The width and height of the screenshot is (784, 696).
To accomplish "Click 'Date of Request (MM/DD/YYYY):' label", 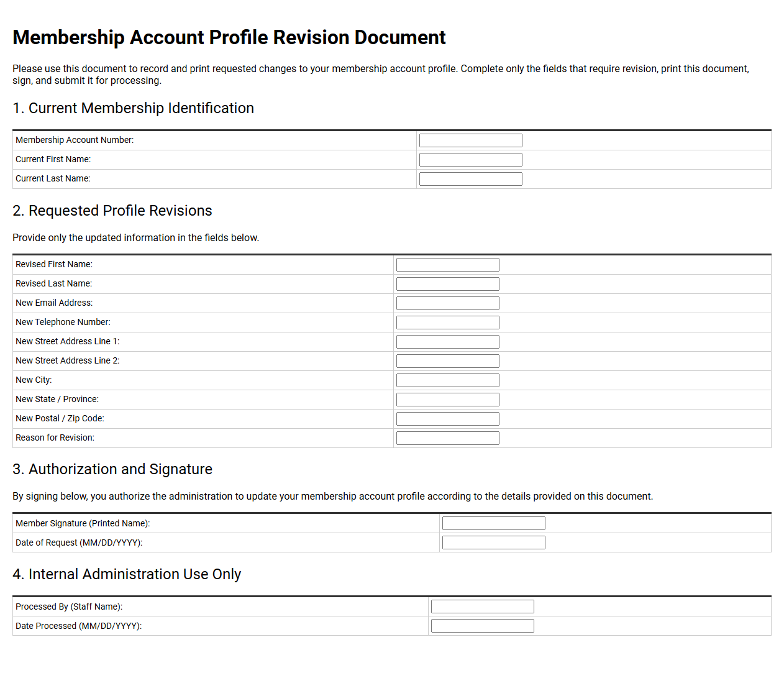I will (x=79, y=543).
